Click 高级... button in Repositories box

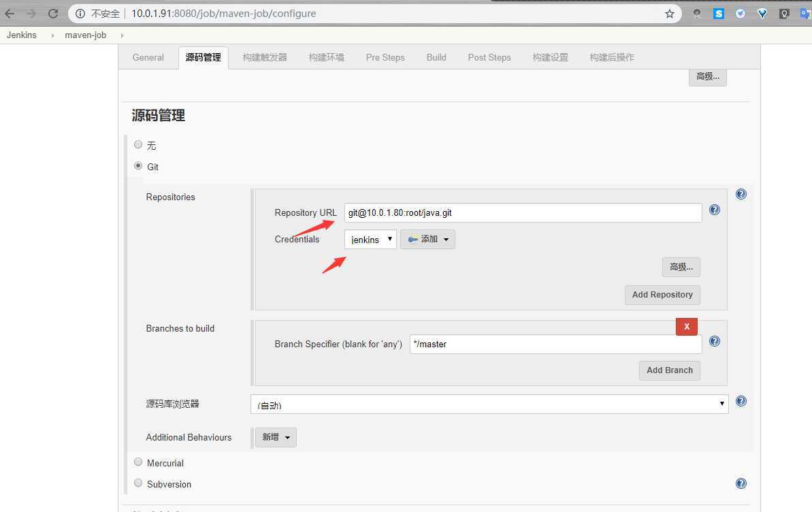pyautogui.click(x=681, y=267)
